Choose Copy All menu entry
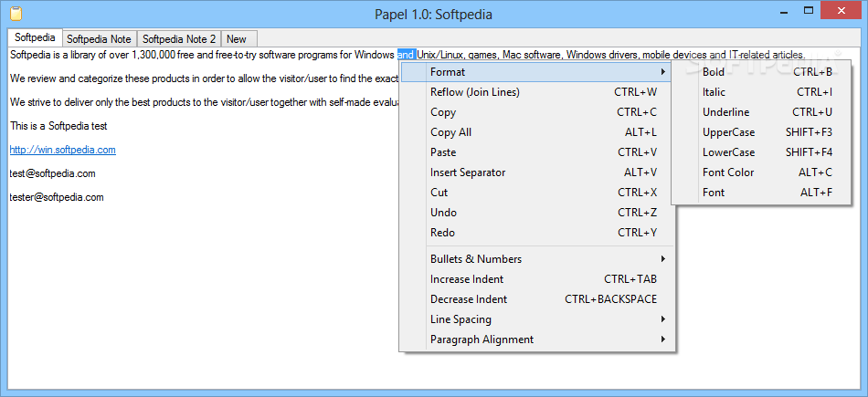The image size is (868, 397). (535, 132)
